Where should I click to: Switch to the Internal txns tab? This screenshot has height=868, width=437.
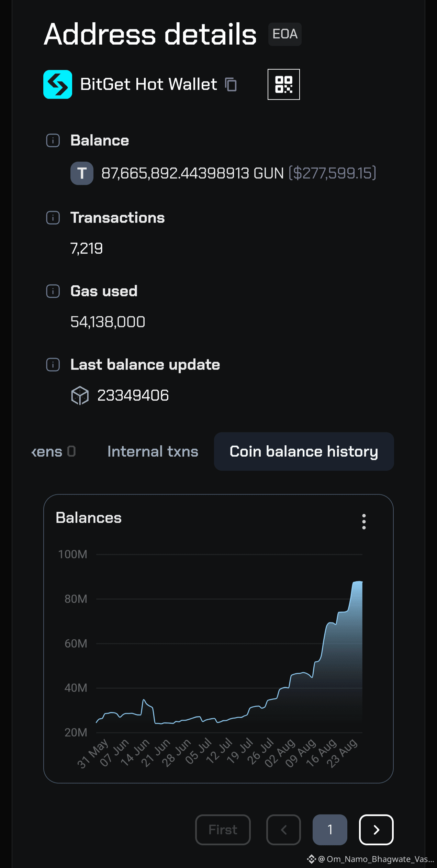[x=153, y=452]
